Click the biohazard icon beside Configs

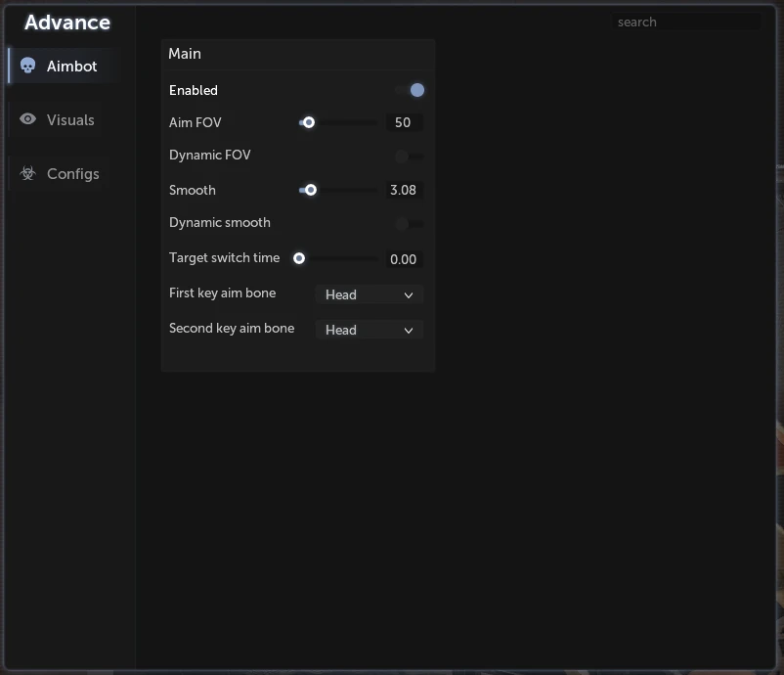27,173
